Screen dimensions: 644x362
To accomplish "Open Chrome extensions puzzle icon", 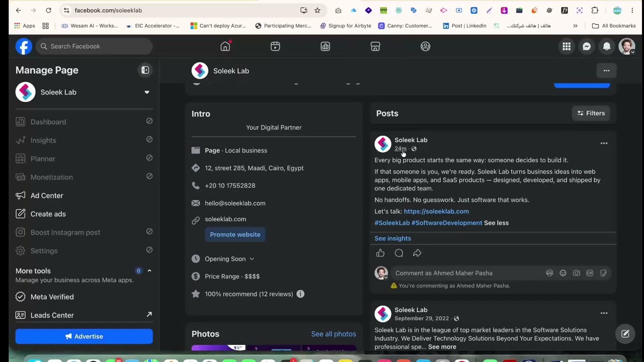I will pos(595,10).
